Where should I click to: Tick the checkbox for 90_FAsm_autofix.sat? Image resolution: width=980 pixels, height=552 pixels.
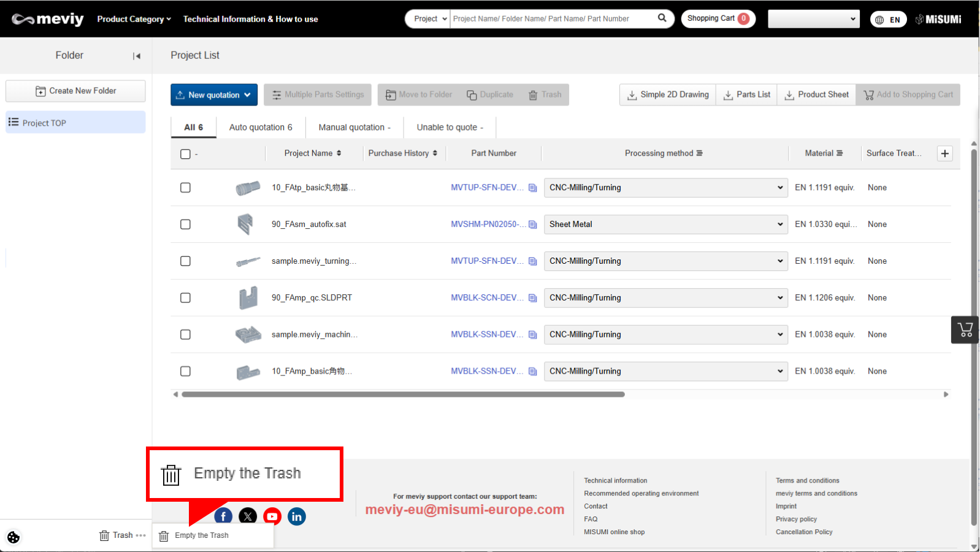click(185, 224)
